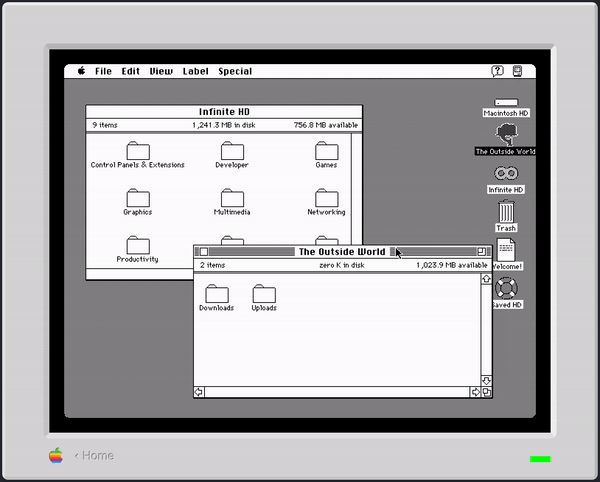Click the rainbow Apple logo on monitor bezel
The image size is (600, 482).
click(56, 455)
